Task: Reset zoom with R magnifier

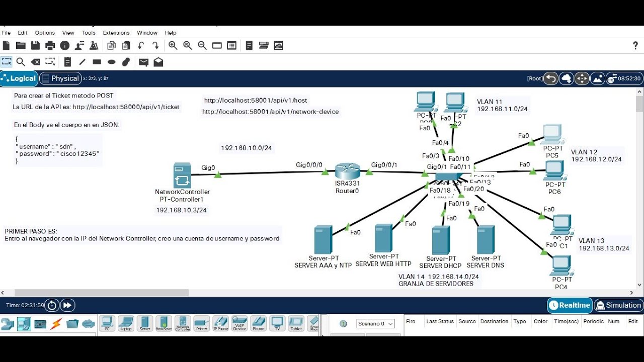Action: coord(188,46)
